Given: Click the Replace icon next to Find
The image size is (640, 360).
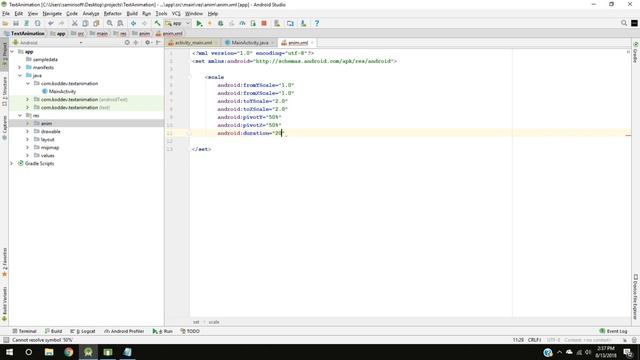Looking at the screenshot, I should [x=120, y=23].
